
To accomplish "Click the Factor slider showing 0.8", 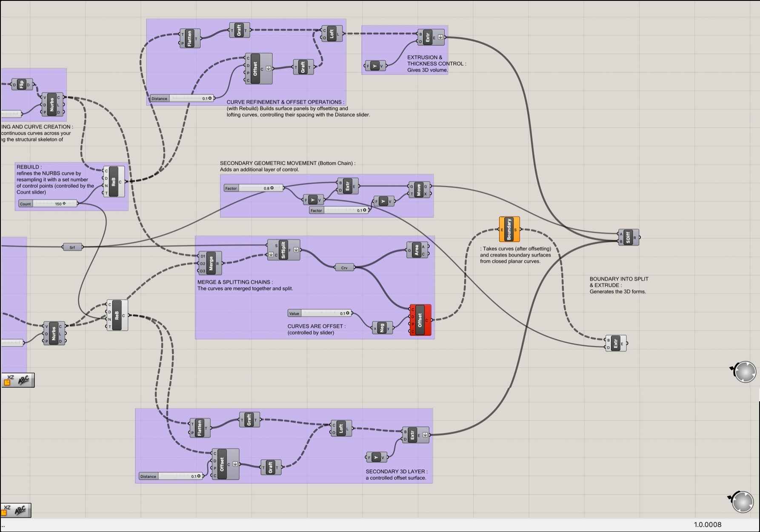I will 254,188.
